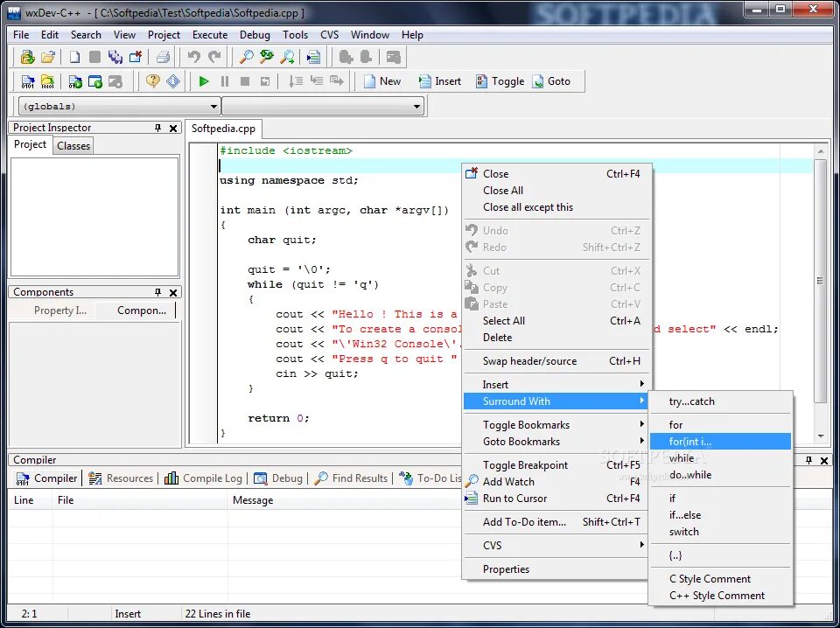Click the open project or file folder icon
Image resolution: width=840 pixels, height=628 pixels.
pyautogui.click(x=47, y=57)
